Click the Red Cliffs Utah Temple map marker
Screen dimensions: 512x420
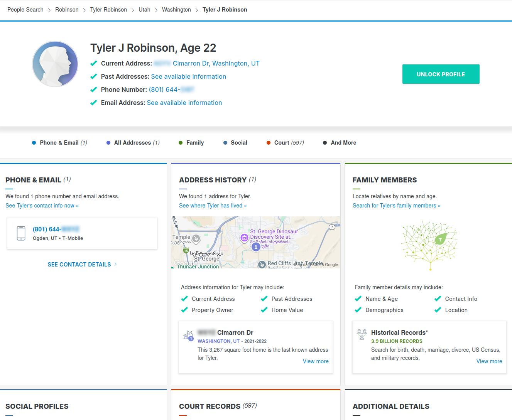coord(262,264)
